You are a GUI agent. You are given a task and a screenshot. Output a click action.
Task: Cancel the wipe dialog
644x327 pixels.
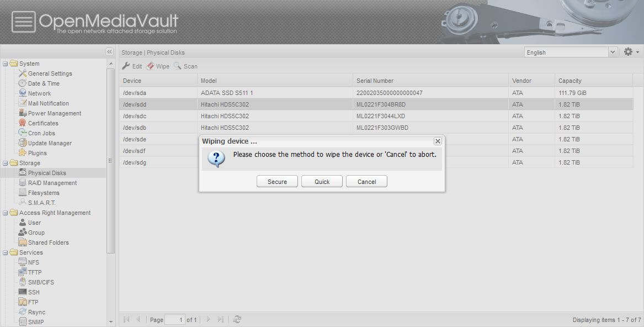coord(367,181)
